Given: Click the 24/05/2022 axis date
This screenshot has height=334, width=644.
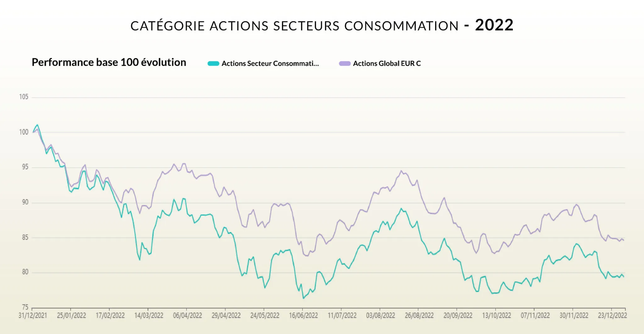Looking at the screenshot, I should point(265,315).
